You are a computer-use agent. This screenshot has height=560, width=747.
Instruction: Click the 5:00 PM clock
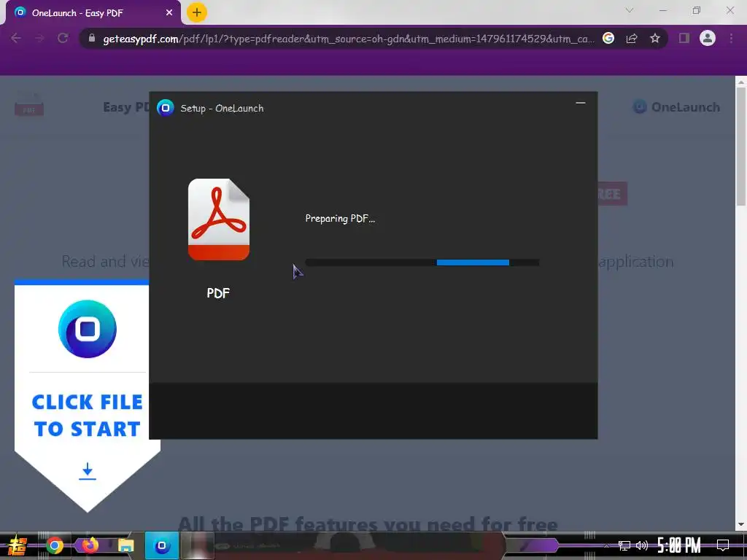679,545
